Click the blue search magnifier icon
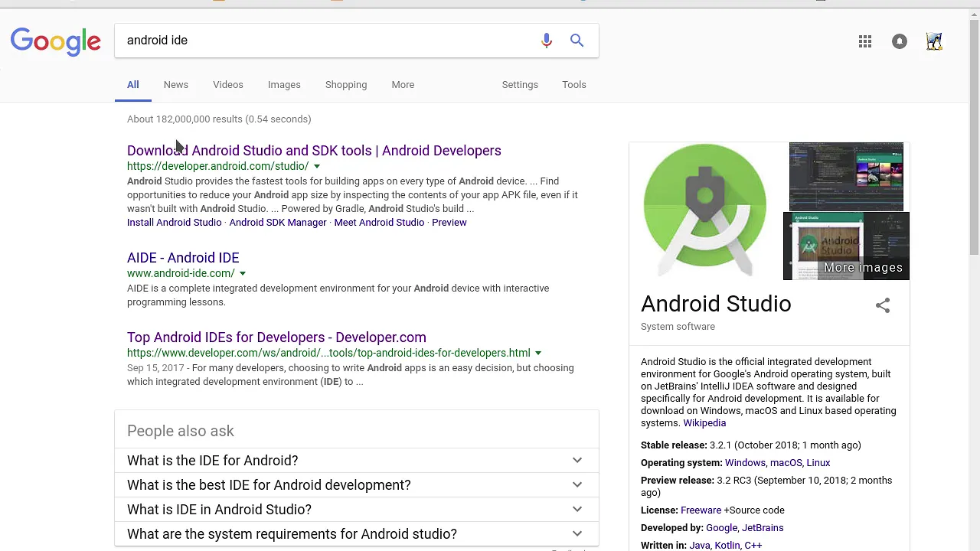The width and height of the screenshot is (980, 551). coord(577,41)
